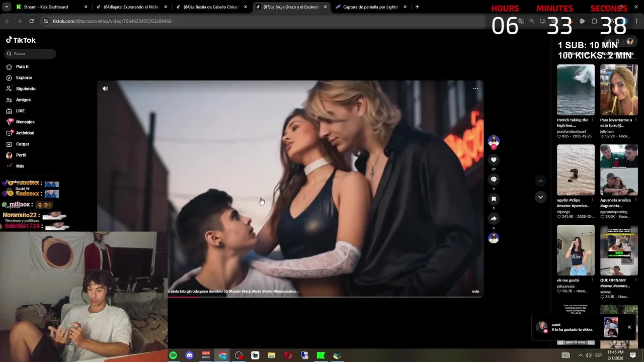Open Windows notification center
Viewport: 644px width, 362px height.
(x=633, y=355)
